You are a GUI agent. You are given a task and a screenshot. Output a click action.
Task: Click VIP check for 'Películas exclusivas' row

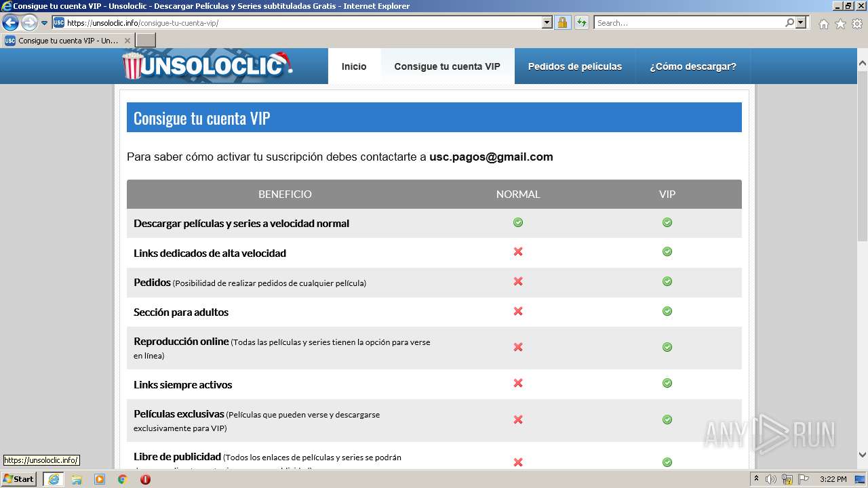click(667, 420)
